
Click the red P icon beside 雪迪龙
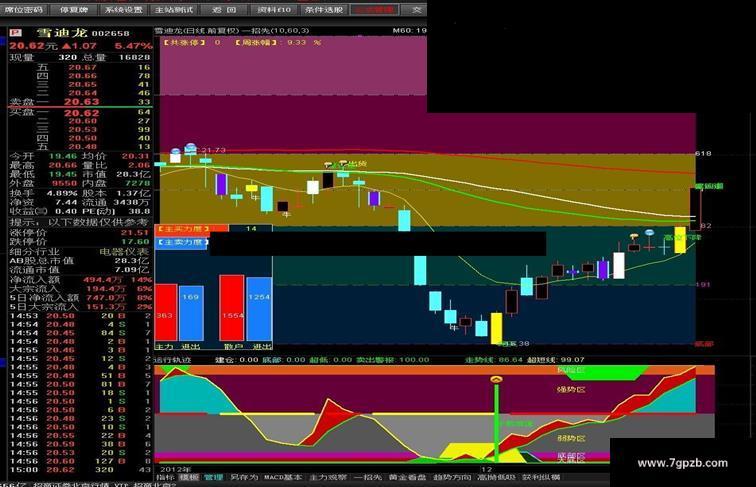16,33
